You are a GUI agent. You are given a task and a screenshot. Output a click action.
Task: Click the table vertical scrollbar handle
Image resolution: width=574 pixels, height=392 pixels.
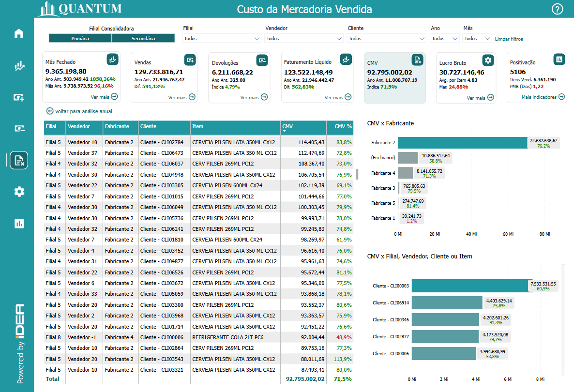[x=357, y=174]
